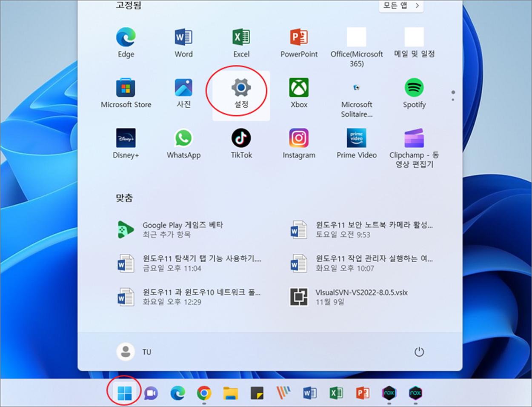Open the Edge pinned app
This screenshot has height=407, width=532.
[126, 43]
